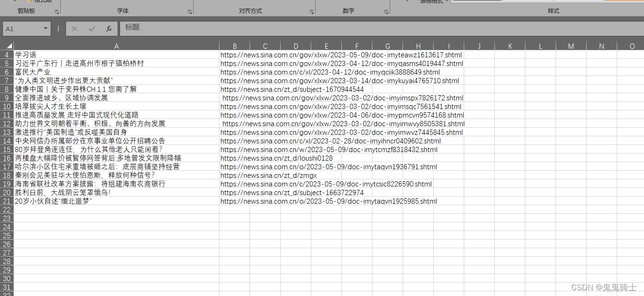The width and height of the screenshot is (644, 296).
Task: Select cell with text 学习语
Action: [117, 55]
